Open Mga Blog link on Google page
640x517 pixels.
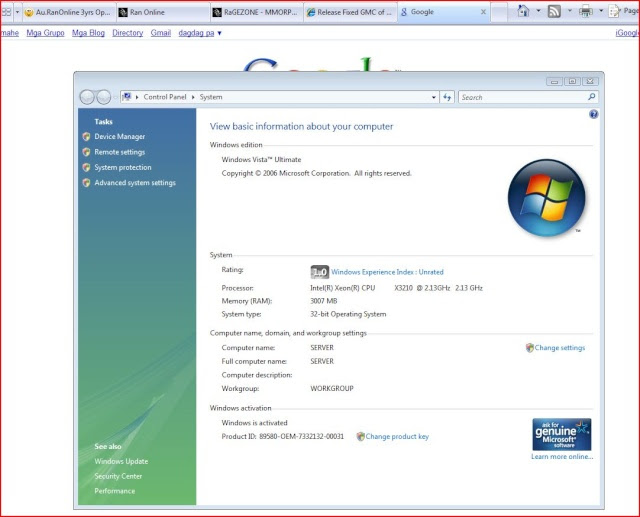pos(88,33)
